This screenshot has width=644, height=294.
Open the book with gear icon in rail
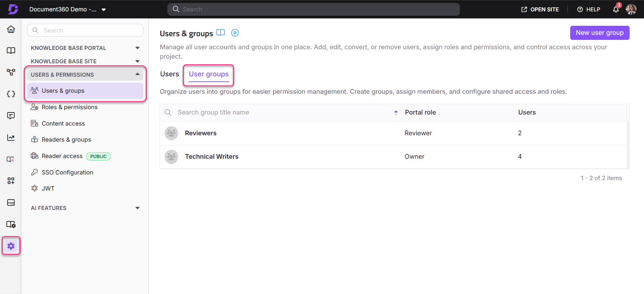[x=11, y=224]
